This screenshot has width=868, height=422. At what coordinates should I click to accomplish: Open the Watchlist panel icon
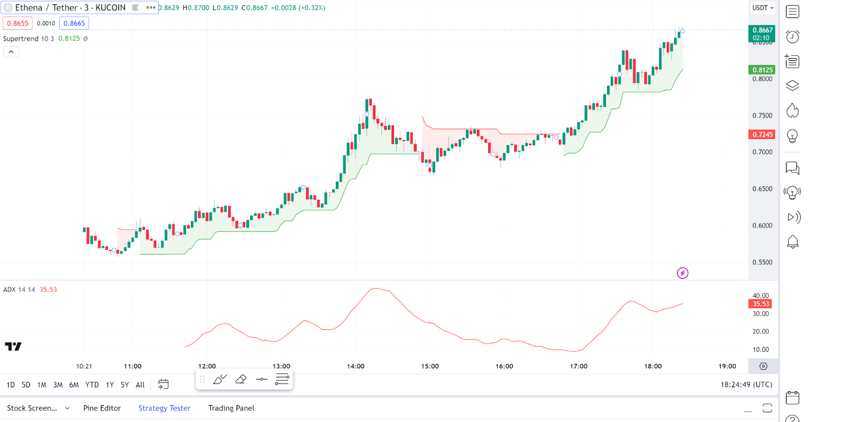tap(793, 11)
